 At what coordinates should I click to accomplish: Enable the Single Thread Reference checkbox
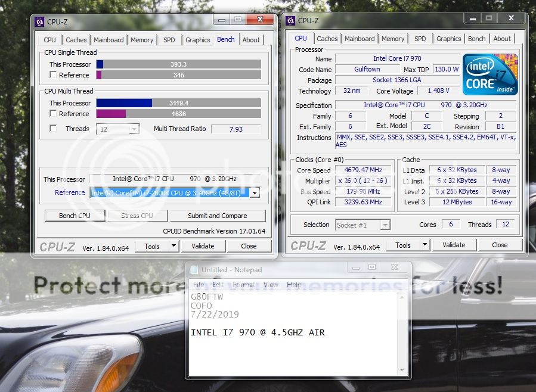pos(53,75)
